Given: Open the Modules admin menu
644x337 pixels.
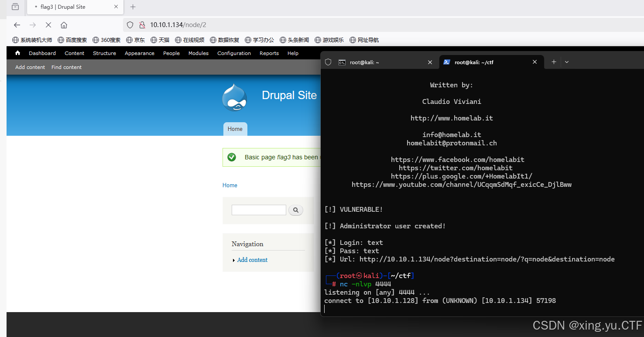Looking at the screenshot, I should pos(199,53).
